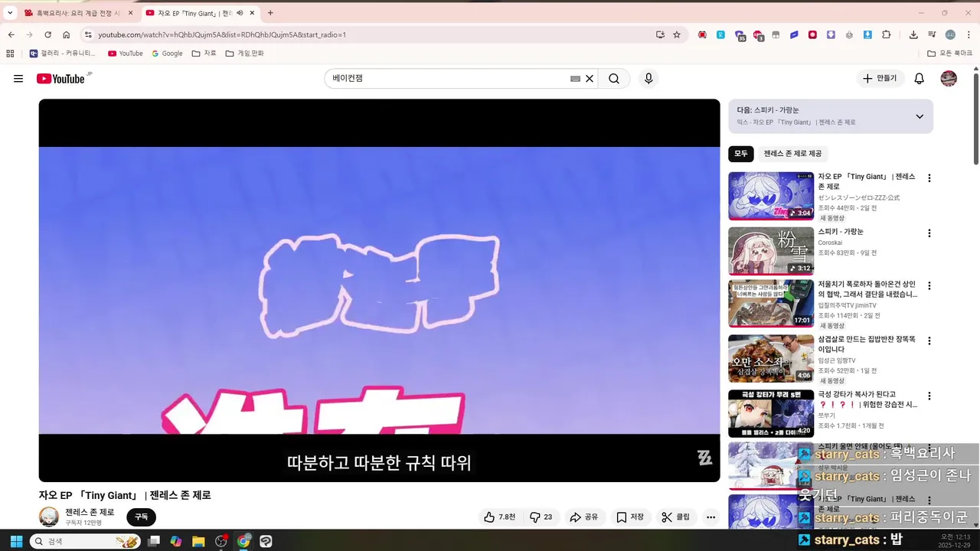Open options for the 삼겹살로 만드는 suggestion
This screenshot has width=980, height=551.
click(929, 341)
